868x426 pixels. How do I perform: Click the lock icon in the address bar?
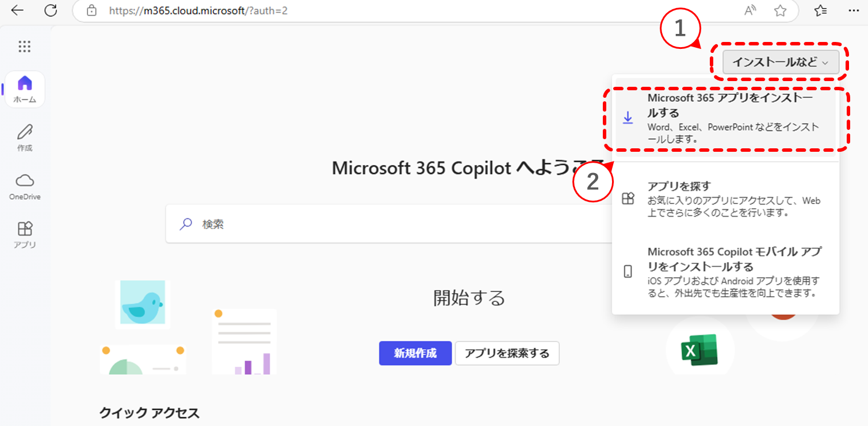tap(91, 10)
